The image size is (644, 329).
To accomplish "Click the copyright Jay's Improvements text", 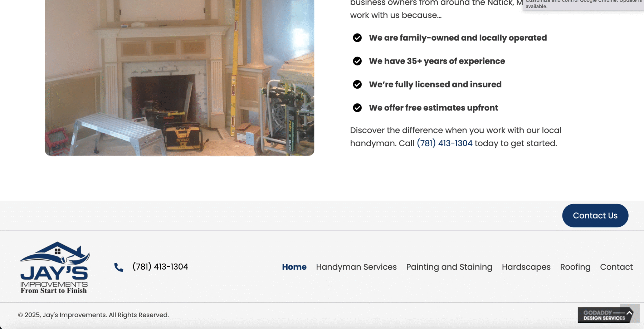I will (93, 315).
